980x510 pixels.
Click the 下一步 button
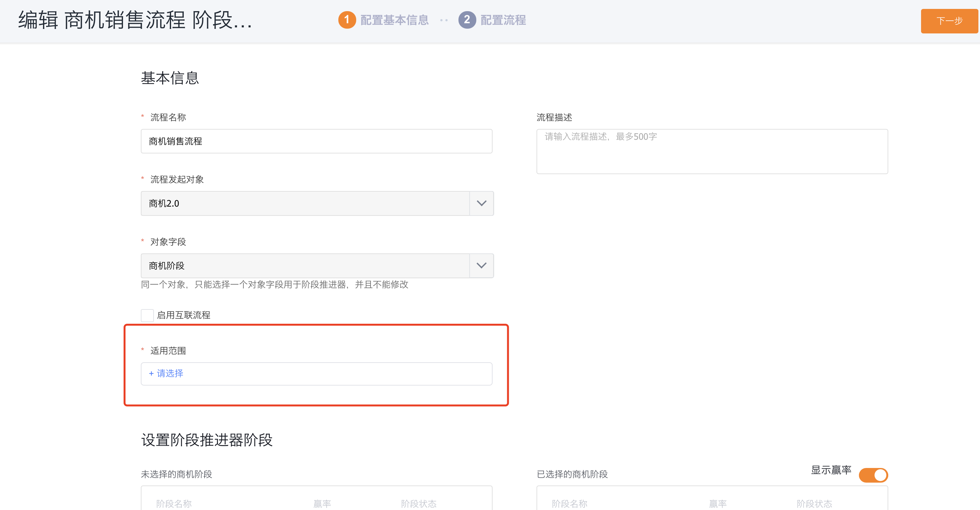coord(949,21)
